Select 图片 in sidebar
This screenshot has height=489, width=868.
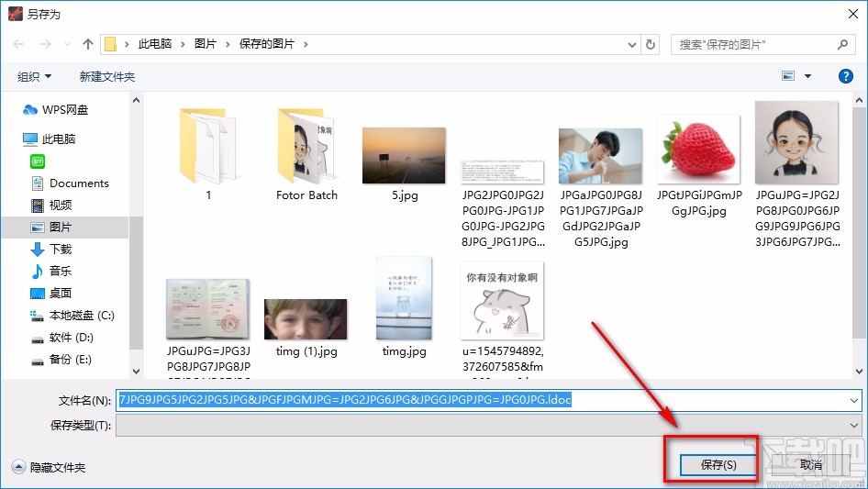click(x=51, y=227)
